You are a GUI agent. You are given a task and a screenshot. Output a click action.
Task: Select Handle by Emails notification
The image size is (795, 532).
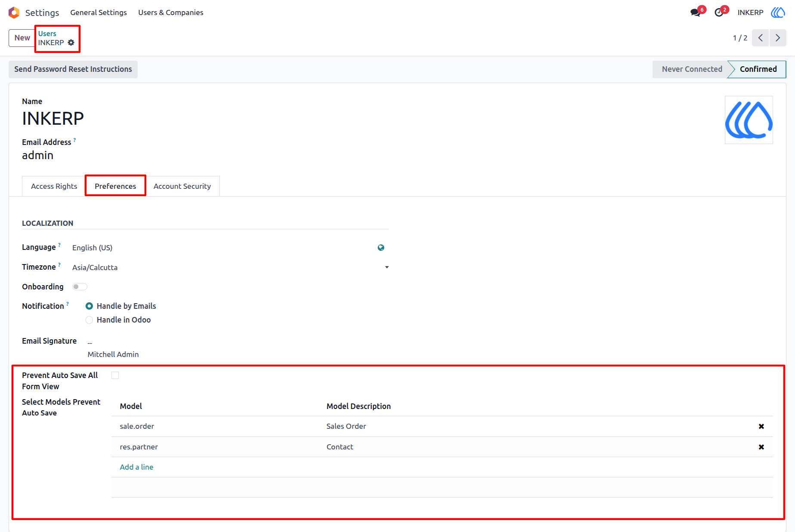(89, 306)
